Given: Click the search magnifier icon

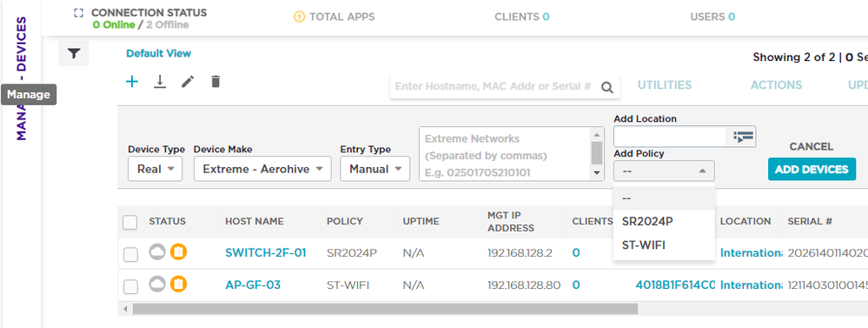Looking at the screenshot, I should pyautogui.click(x=607, y=87).
